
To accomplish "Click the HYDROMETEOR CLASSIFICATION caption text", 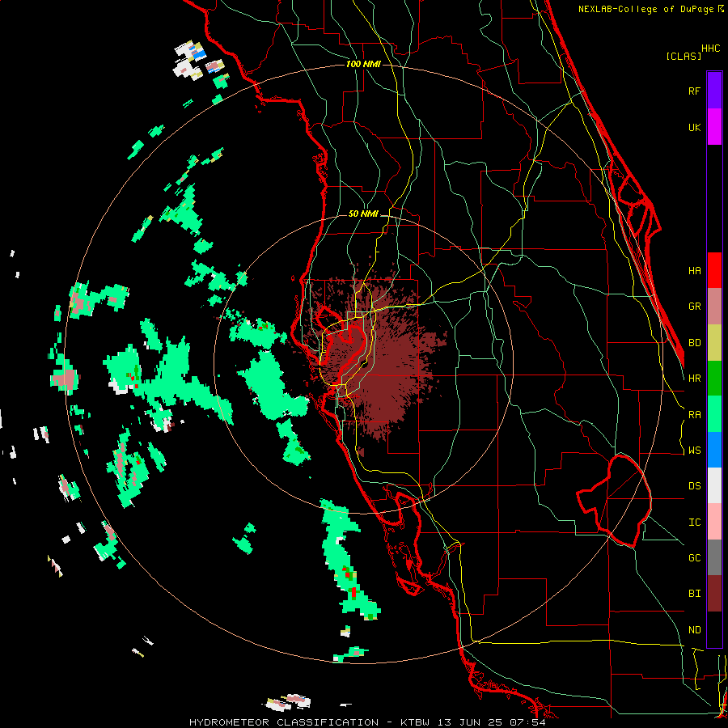I will (284, 722).
